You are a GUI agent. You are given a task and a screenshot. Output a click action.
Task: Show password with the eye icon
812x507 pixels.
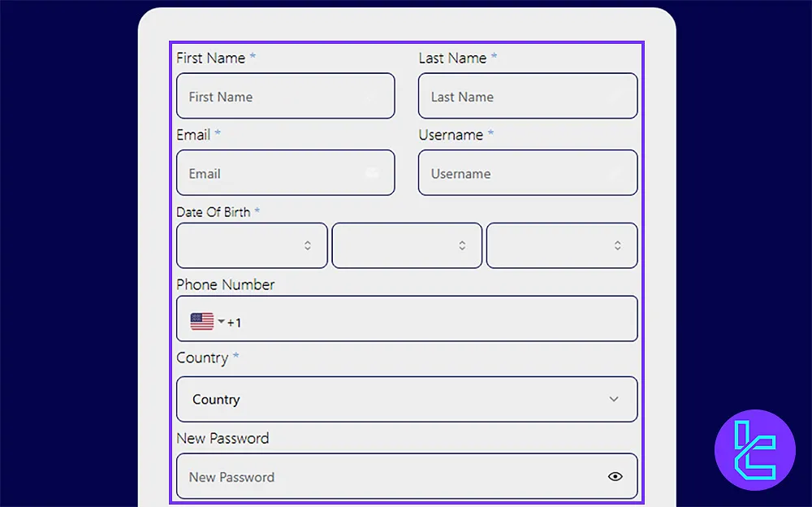(615, 476)
